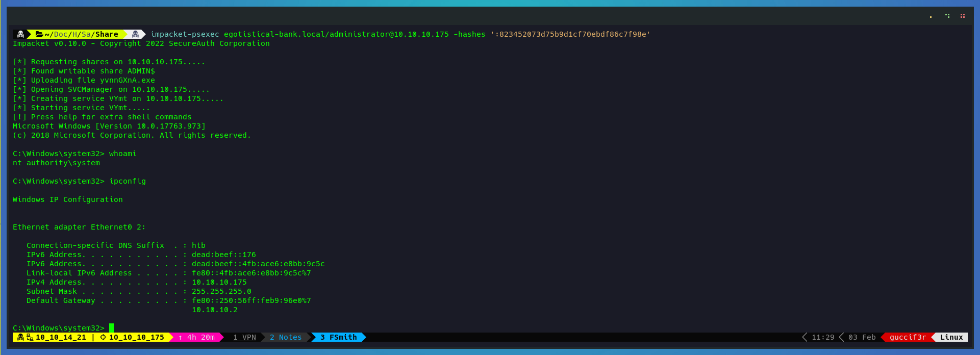Select the active 3 FSmith tmux window

point(338,337)
